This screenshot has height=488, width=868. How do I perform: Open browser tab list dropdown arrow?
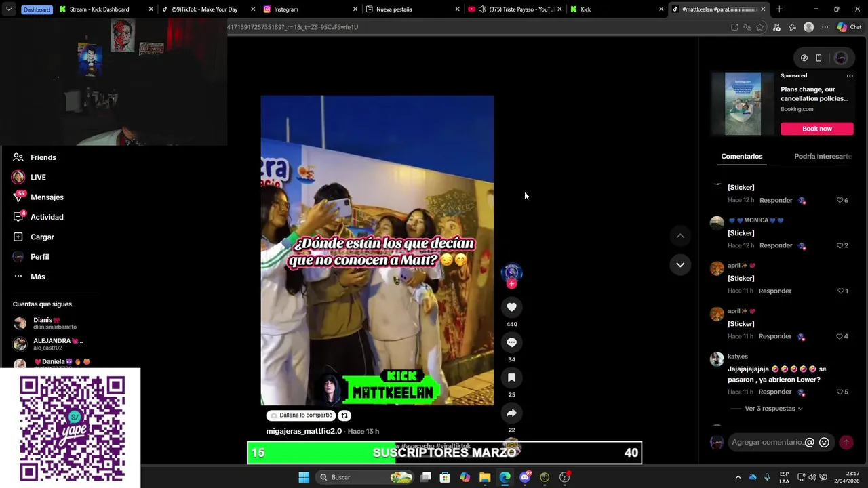[x=8, y=9]
